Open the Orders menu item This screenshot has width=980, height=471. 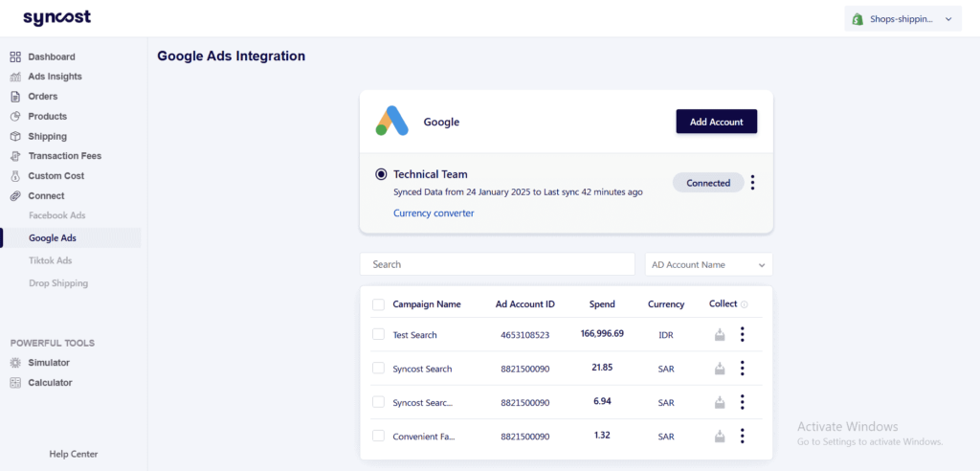point(42,97)
